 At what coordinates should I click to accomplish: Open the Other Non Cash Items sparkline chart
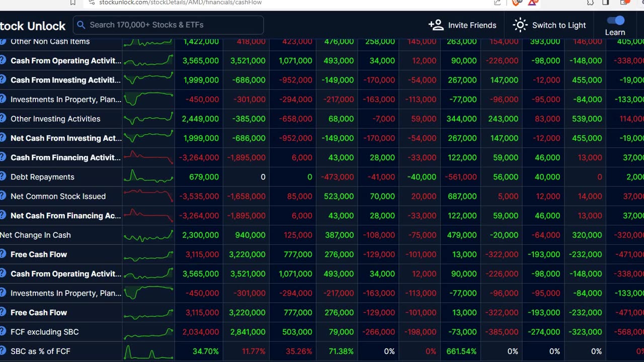(148, 42)
